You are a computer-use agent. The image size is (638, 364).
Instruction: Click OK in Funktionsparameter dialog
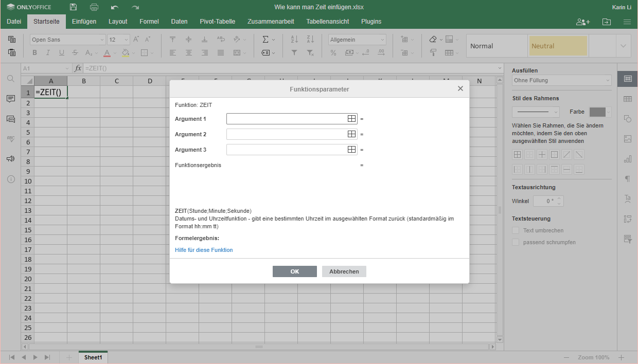(295, 271)
